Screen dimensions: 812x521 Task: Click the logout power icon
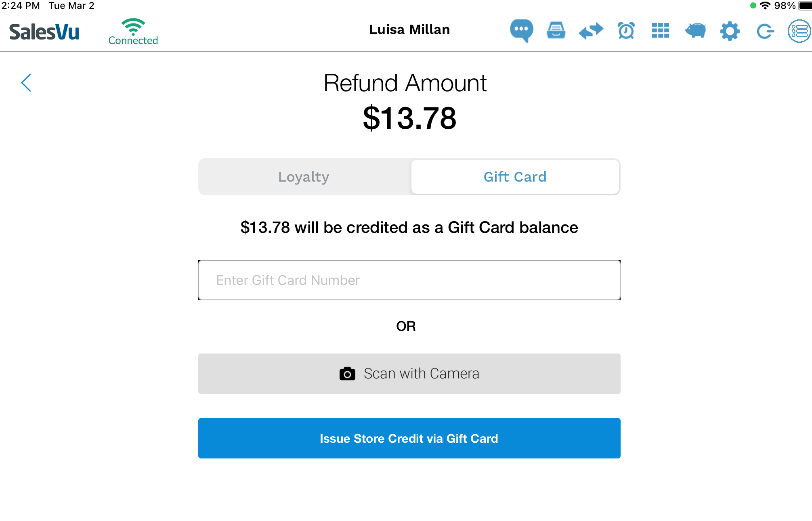click(765, 31)
